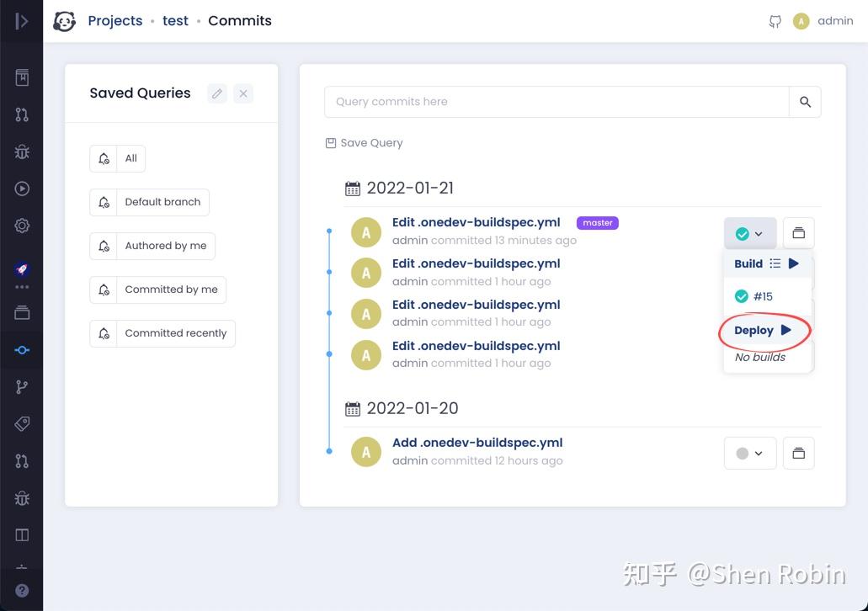Close the Saved Queries panel

pos(243,93)
